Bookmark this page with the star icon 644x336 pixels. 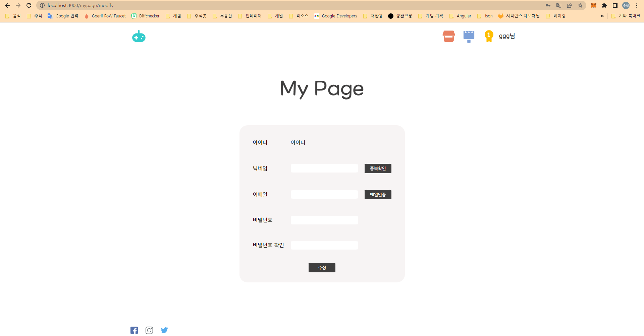(x=581, y=5)
